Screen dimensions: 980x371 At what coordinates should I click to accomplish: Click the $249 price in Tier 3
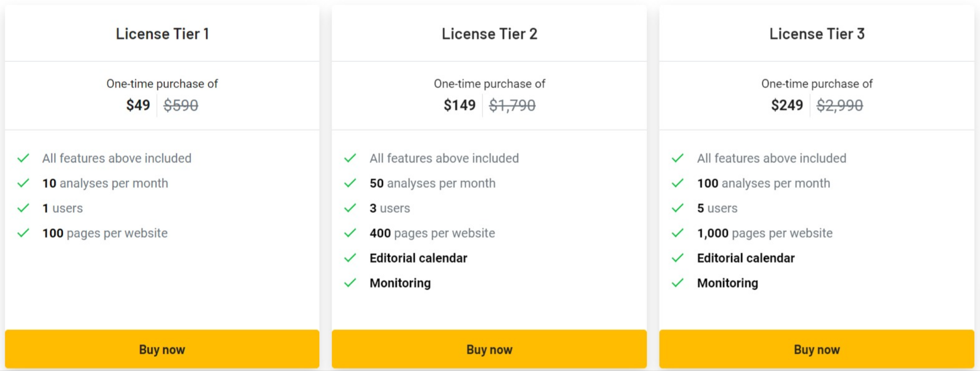(x=787, y=105)
